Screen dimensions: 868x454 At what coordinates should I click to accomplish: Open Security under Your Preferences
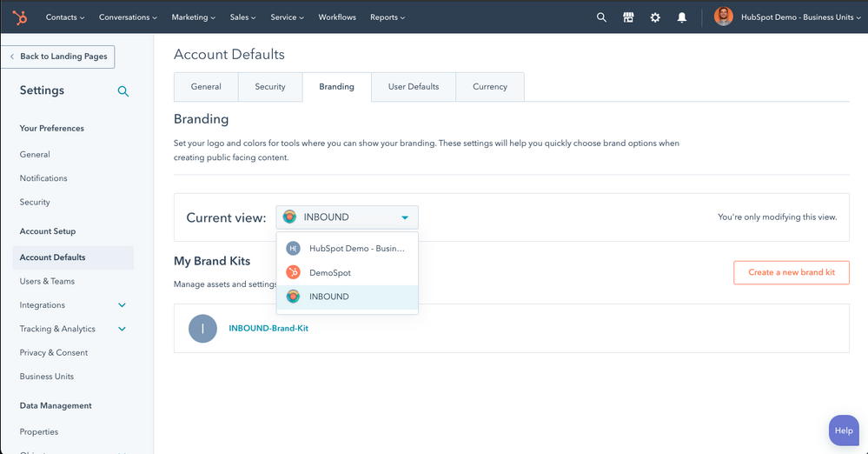coord(35,203)
